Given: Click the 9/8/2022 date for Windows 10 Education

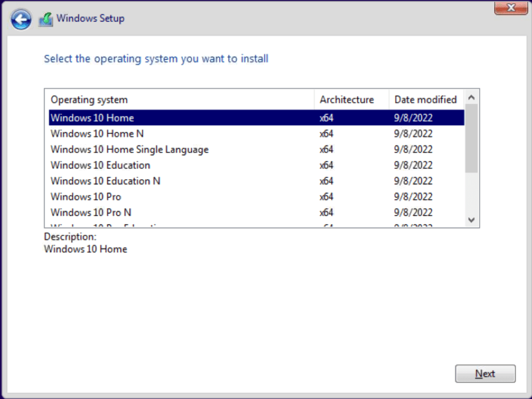Looking at the screenshot, I should point(413,165).
